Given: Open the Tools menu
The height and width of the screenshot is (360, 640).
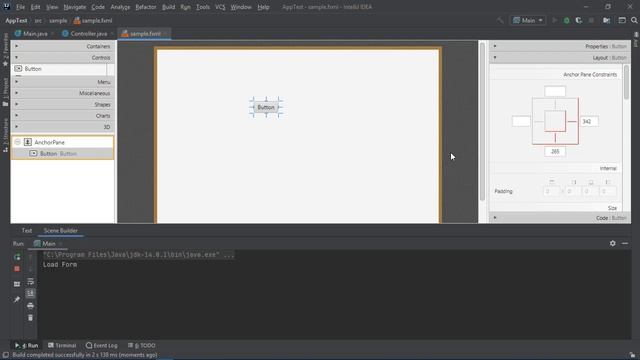Looking at the screenshot, I should tap(203, 7).
